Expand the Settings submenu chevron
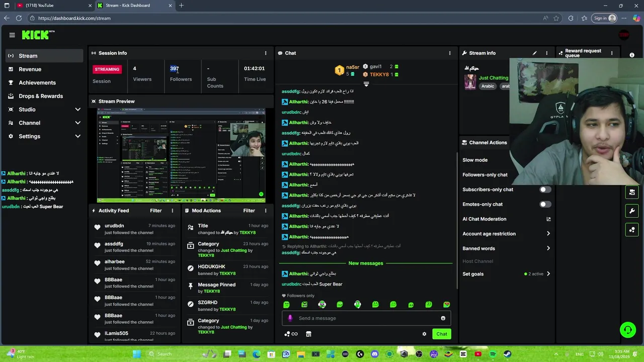 (x=77, y=136)
